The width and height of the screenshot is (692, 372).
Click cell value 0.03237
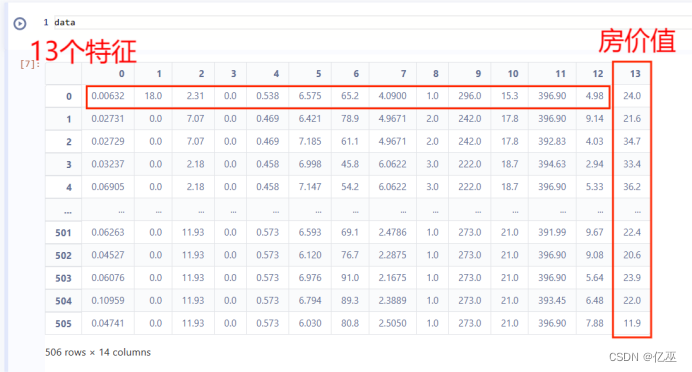tap(108, 164)
